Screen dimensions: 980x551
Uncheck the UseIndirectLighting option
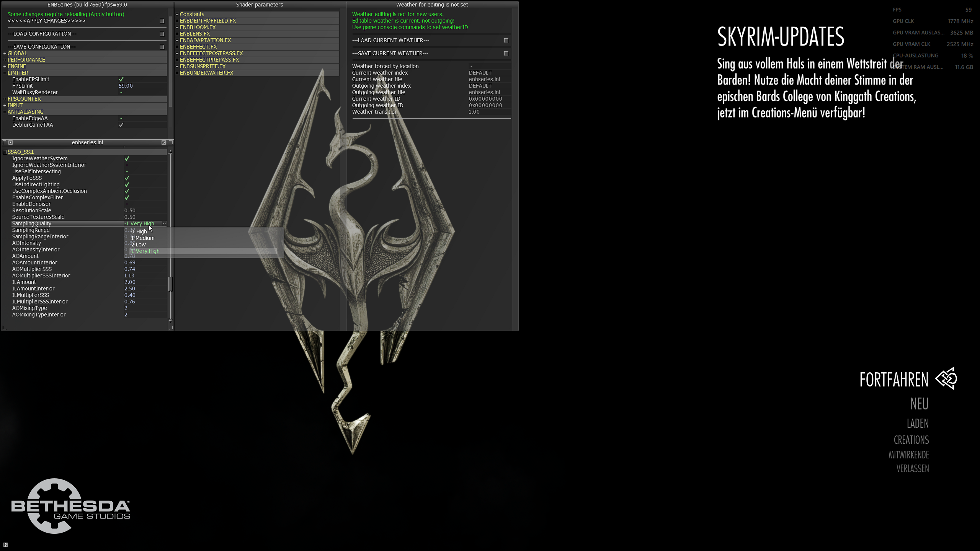coord(127,184)
